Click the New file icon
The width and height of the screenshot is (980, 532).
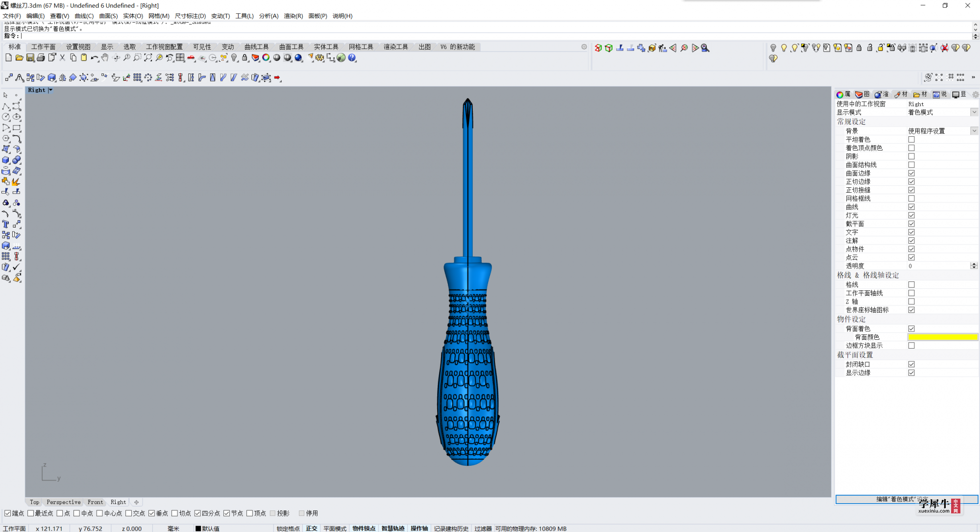[x=8, y=58]
